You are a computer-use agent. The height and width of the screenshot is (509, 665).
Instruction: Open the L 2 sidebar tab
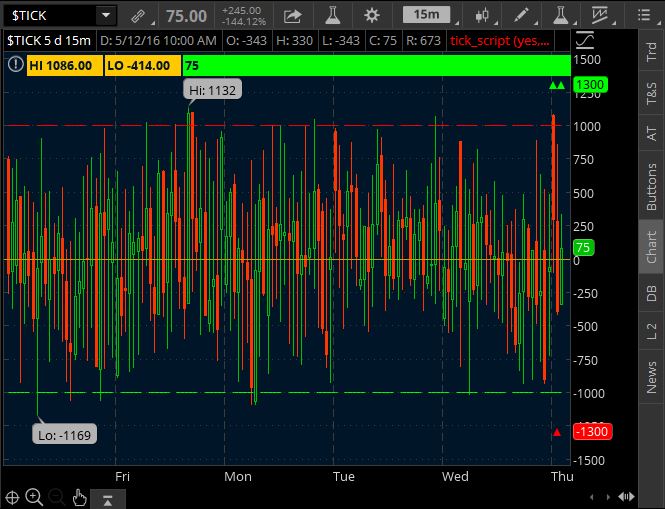[652, 331]
